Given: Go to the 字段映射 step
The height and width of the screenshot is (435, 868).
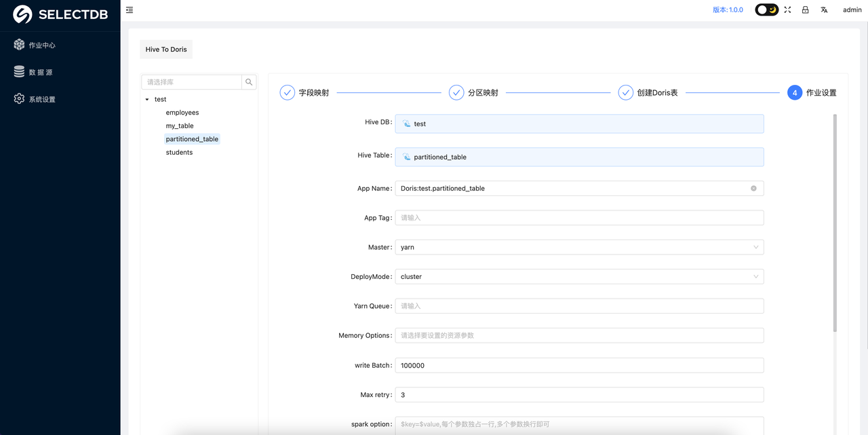Looking at the screenshot, I should pyautogui.click(x=304, y=92).
